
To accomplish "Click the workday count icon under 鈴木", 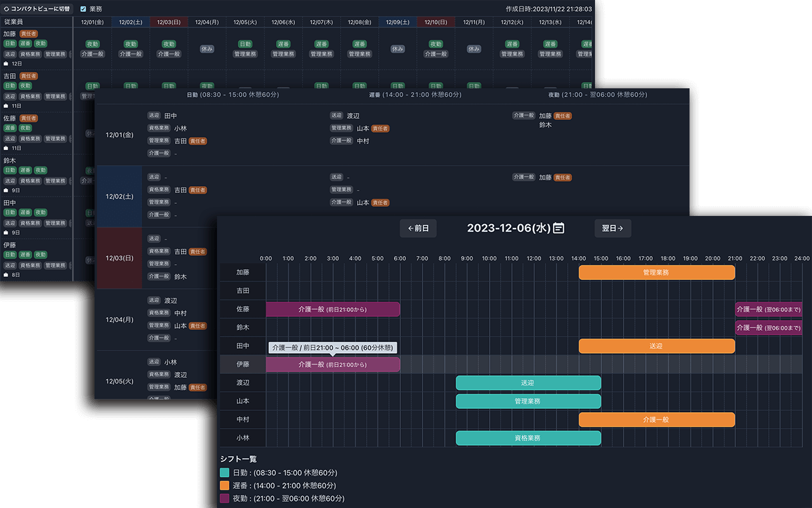I will pos(6,190).
